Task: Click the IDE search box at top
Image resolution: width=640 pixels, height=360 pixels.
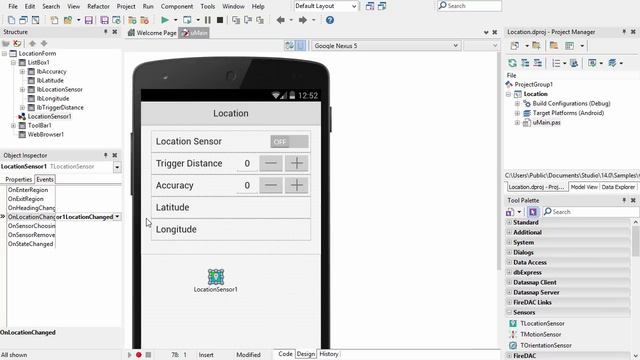Action: point(469,6)
